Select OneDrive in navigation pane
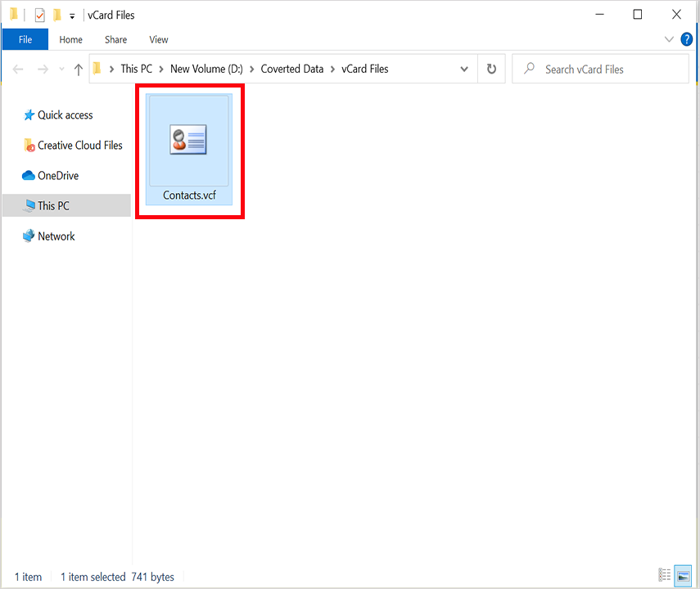Image resolution: width=700 pixels, height=589 pixels. 51,176
